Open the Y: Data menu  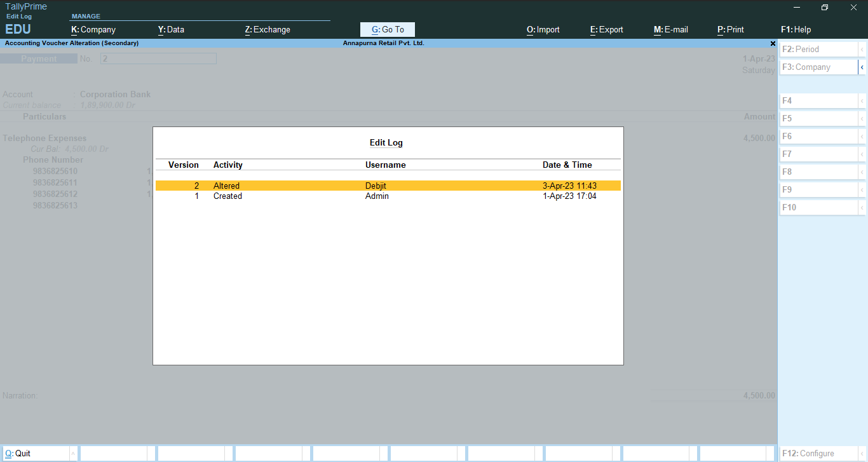click(x=171, y=29)
